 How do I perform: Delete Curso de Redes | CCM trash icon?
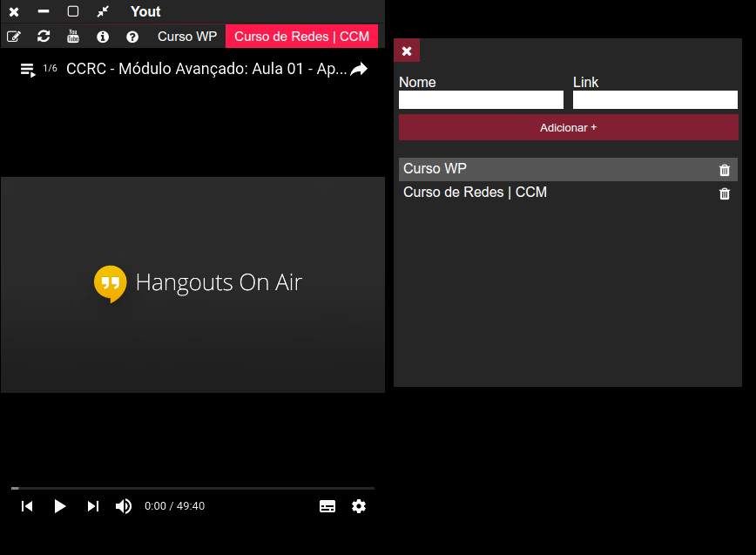pos(724,193)
